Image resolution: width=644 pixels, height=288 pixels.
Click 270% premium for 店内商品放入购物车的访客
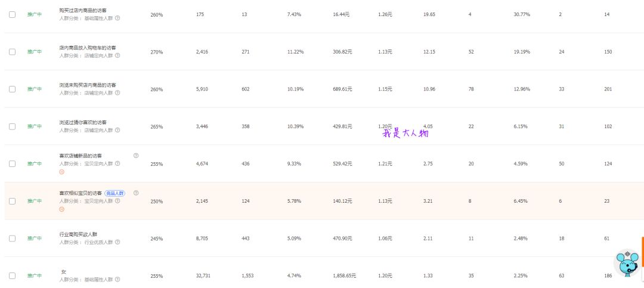pyautogui.click(x=156, y=52)
